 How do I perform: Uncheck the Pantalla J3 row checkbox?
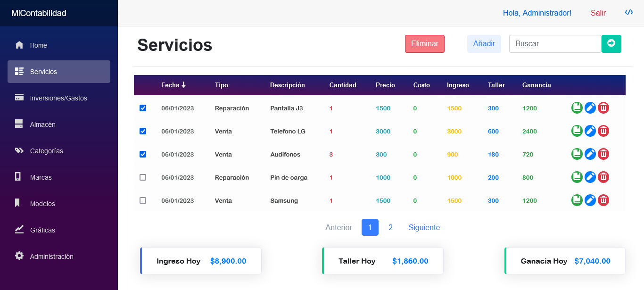pyautogui.click(x=143, y=108)
